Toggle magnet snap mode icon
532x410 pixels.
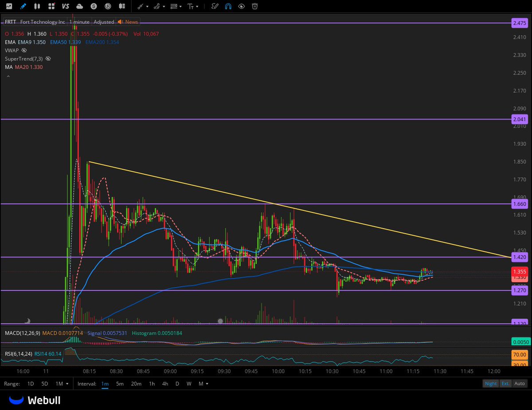click(x=228, y=6)
